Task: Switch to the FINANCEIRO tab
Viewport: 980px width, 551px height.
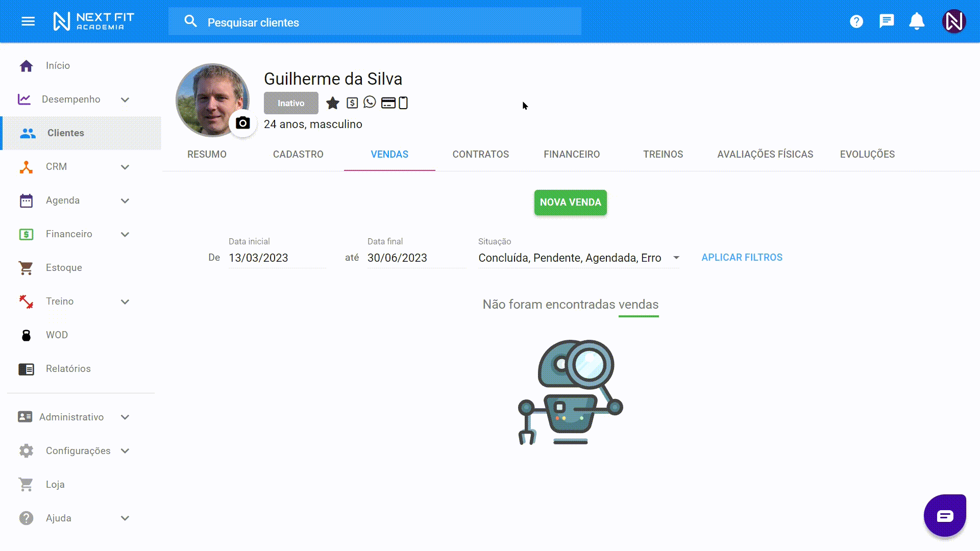Action: [x=572, y=154]
